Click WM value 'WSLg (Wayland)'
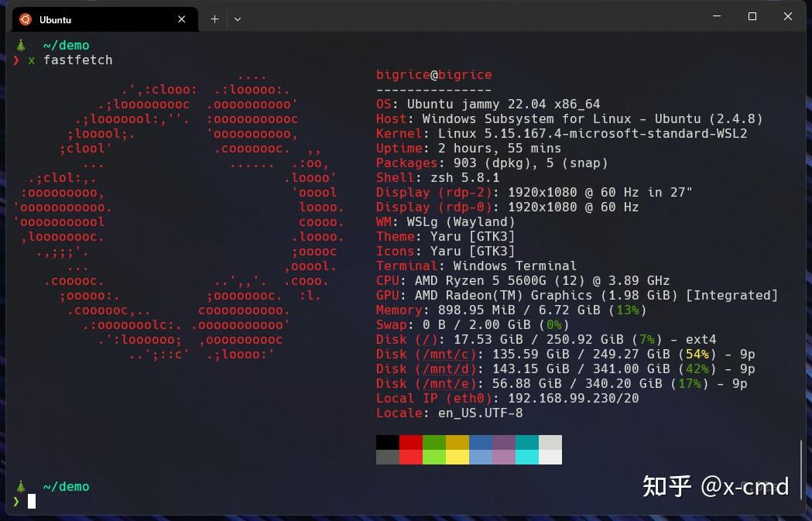The width and height of the screenshot is (812, 521). [461, 221]
